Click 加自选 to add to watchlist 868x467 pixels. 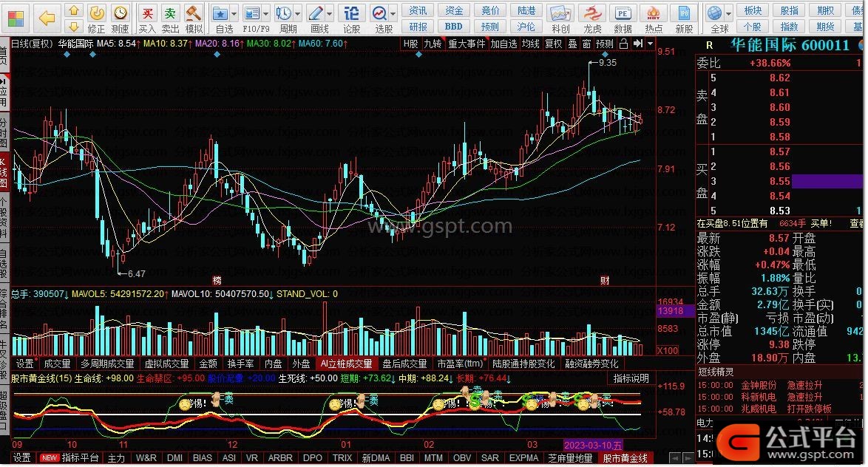click(x=503, y=44)
